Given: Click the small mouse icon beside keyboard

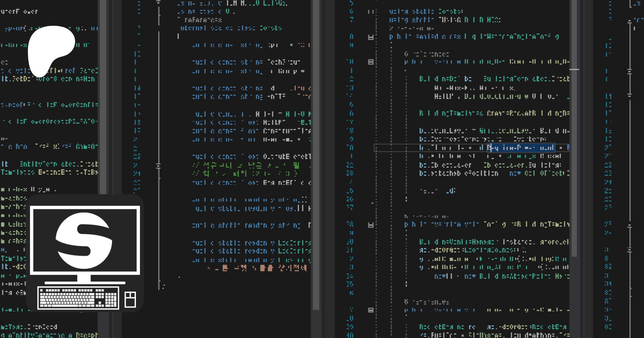Looking at the screenshot, I should click(x=130, y=299).
